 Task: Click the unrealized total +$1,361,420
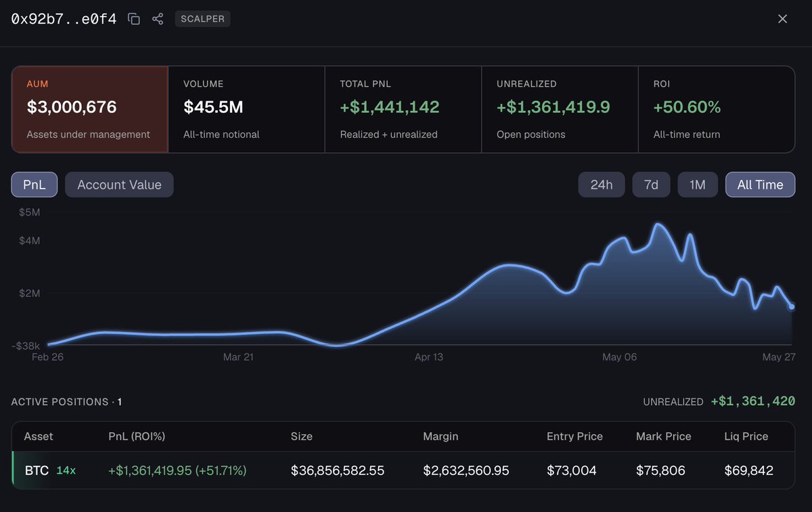coord(752,402)
